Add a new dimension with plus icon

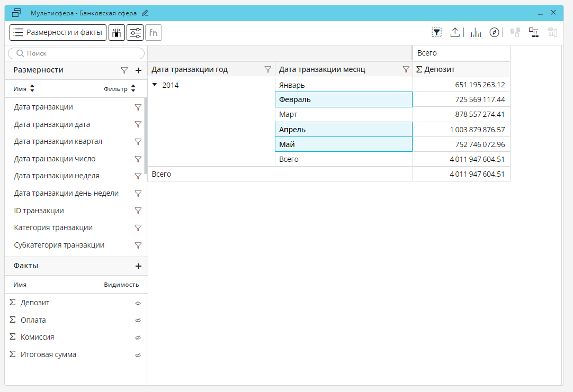tap(138, 70)
